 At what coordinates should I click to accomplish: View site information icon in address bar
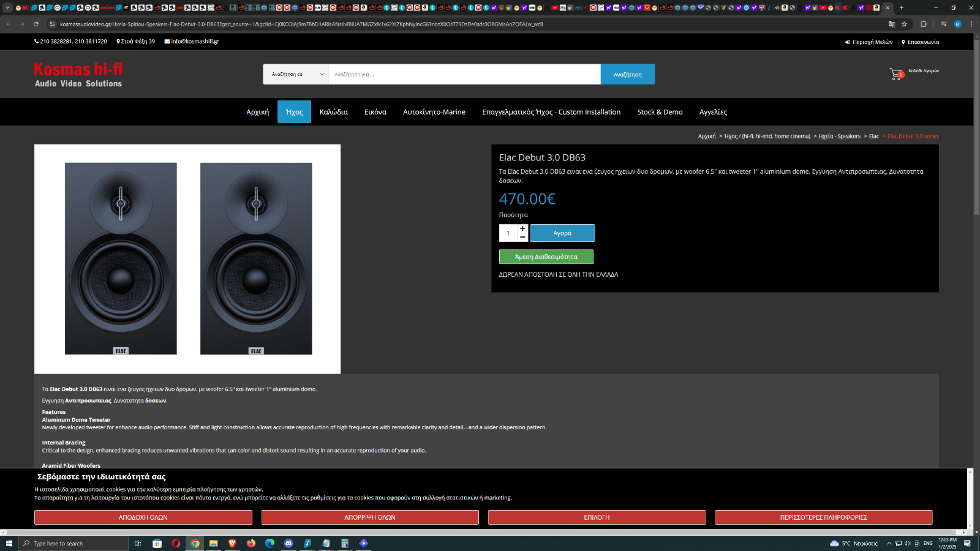click(52, 24)
